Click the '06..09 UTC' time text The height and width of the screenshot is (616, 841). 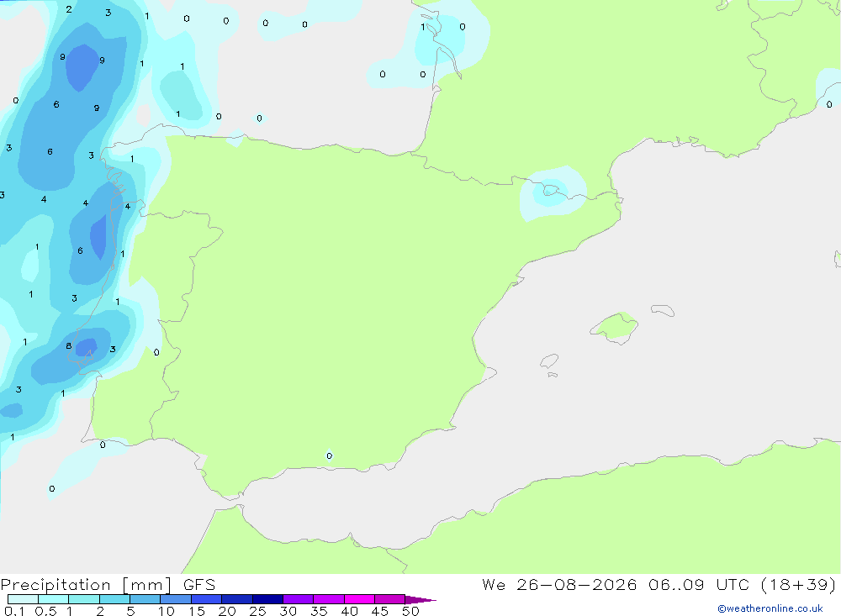pyautogui.click(x=698, y=584)
